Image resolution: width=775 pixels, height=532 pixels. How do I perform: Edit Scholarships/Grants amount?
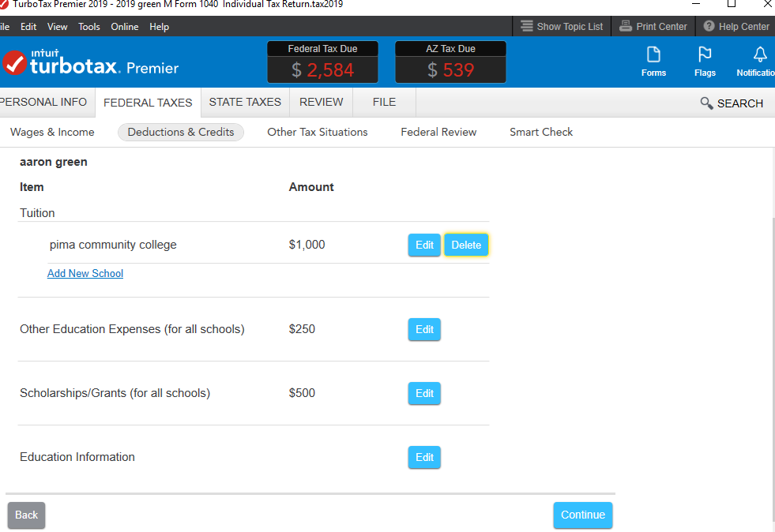(424, 393)
